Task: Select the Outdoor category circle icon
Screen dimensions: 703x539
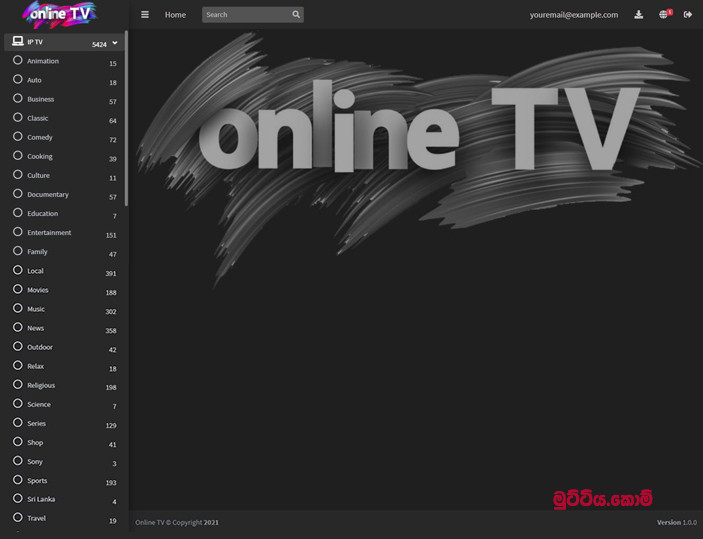Action: pyautogui.click(x=17, y=346)
